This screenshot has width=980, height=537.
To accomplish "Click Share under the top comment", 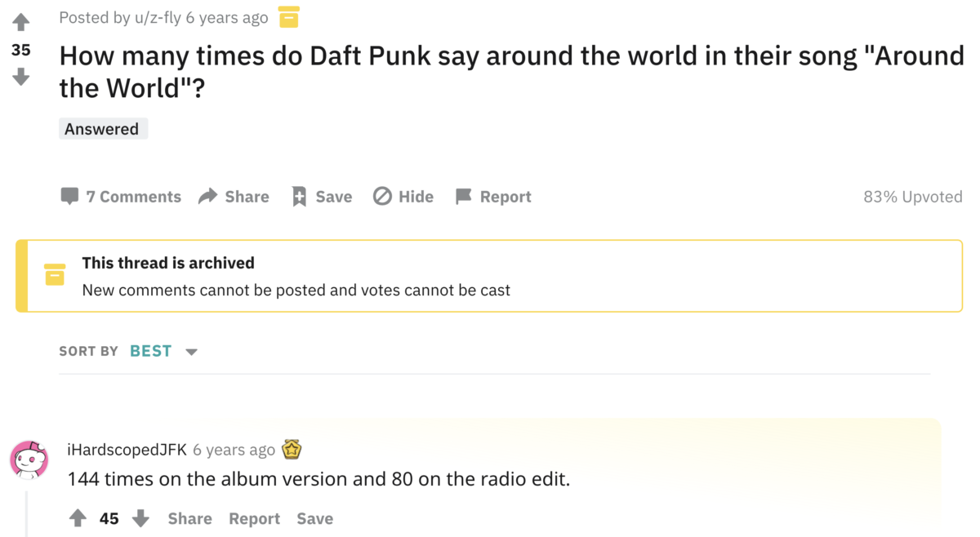I will (x=189, y=518).
